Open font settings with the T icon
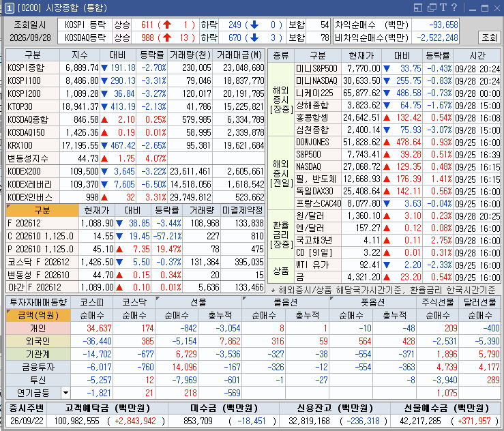 tap(443, 8)
